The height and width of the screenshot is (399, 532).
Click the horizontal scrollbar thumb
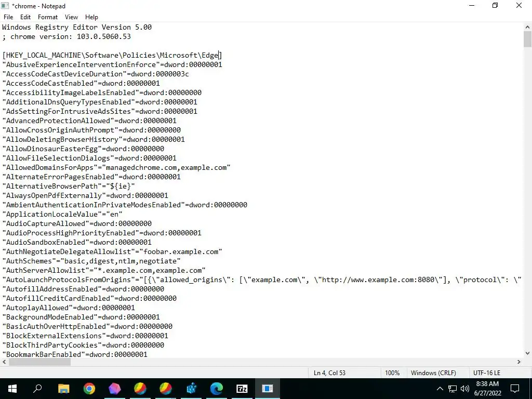(x=39, y=362)
